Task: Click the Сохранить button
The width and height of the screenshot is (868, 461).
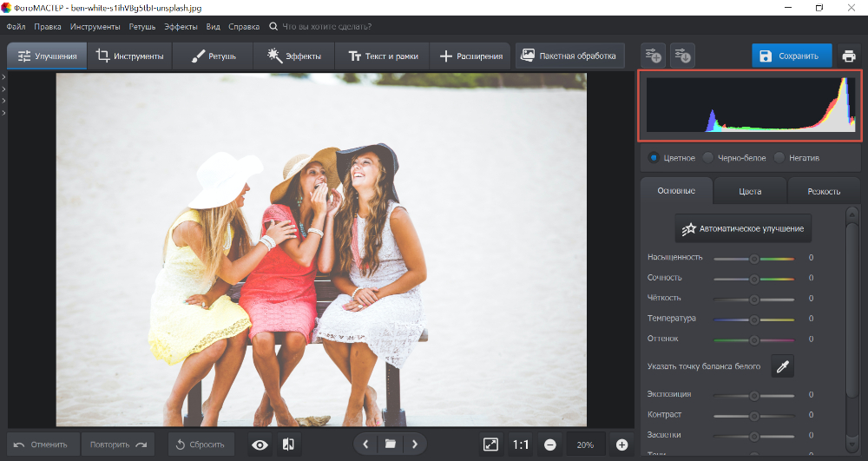Action: tap(791, 56)
